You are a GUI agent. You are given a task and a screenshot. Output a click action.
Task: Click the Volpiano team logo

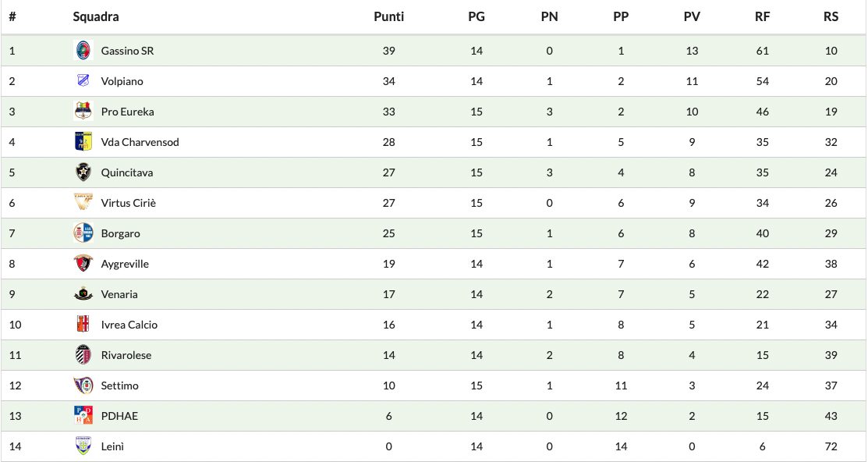coord(83,81)
